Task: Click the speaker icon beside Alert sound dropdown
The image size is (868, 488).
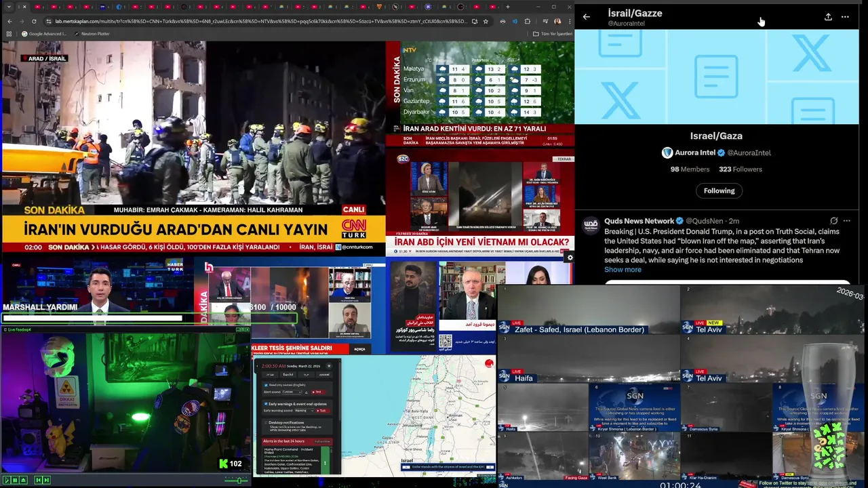Action: pos(307,392)
